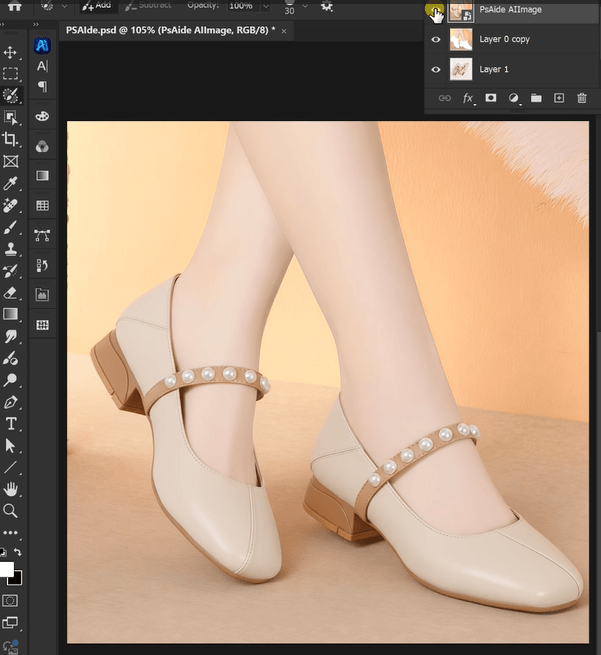Click the delete layer trash icon

coord(581,98)
